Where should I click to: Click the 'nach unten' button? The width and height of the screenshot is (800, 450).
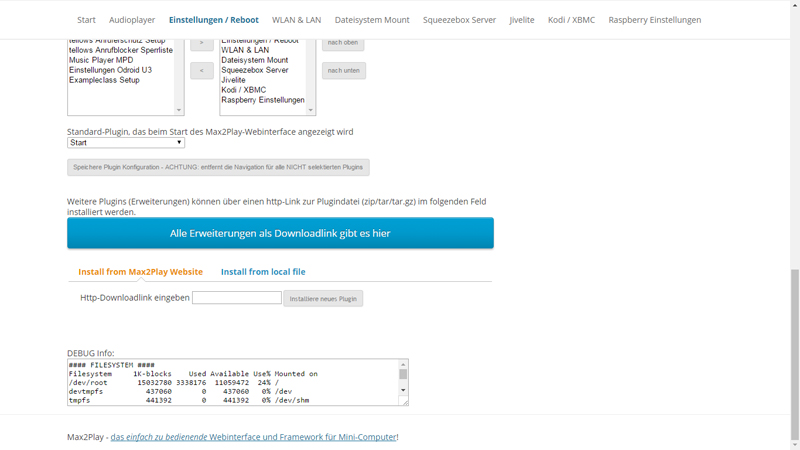point(343,70)
